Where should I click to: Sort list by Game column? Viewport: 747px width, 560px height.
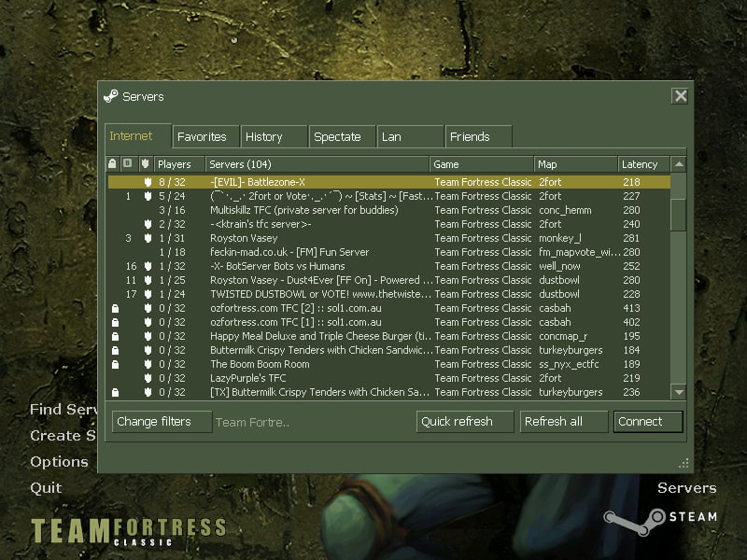tap(482, 164)
